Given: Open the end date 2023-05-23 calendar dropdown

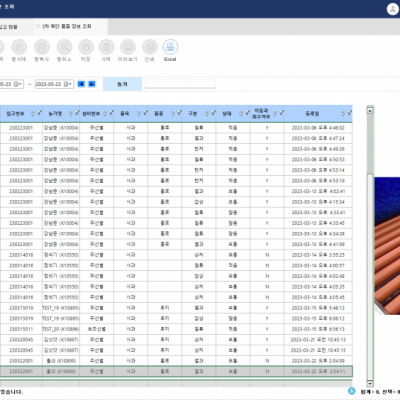Looking at the screenshot, I should (x=68, y=84).
